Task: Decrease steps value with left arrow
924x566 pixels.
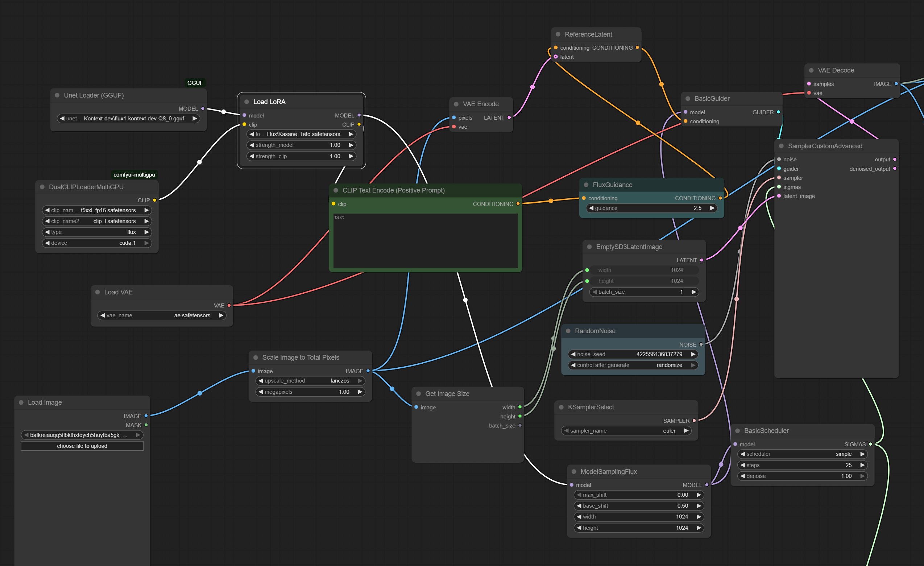Action: click(742, 465)
